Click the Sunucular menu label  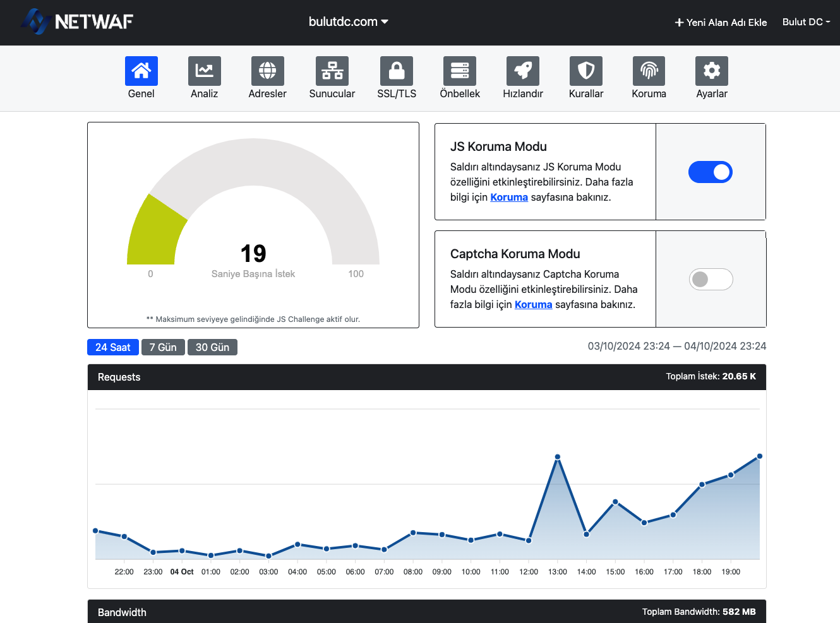click(332, 93)
